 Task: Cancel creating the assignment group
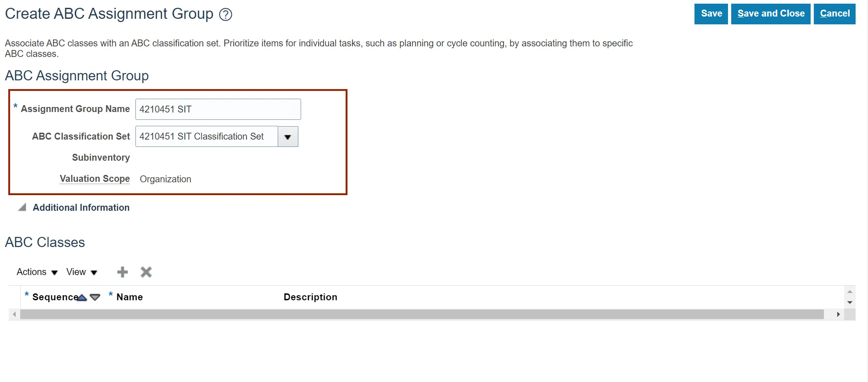tap(834, 14)
